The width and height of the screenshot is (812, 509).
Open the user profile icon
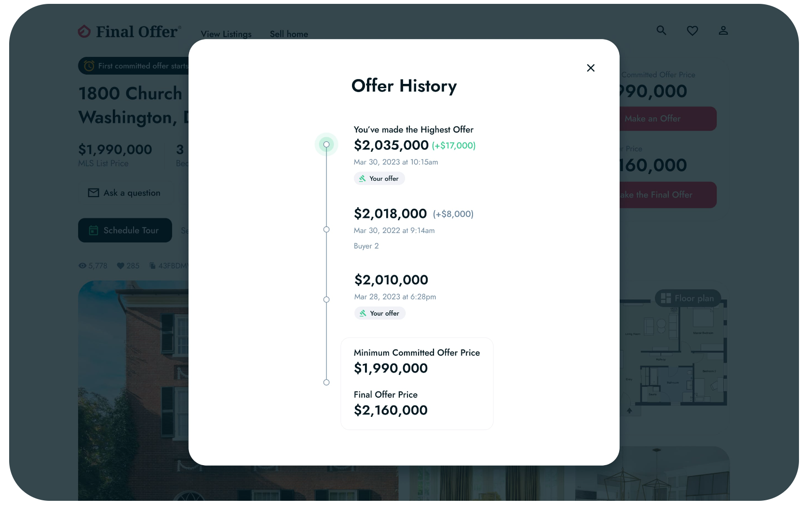pyautogui.click(x=723, y=30)
